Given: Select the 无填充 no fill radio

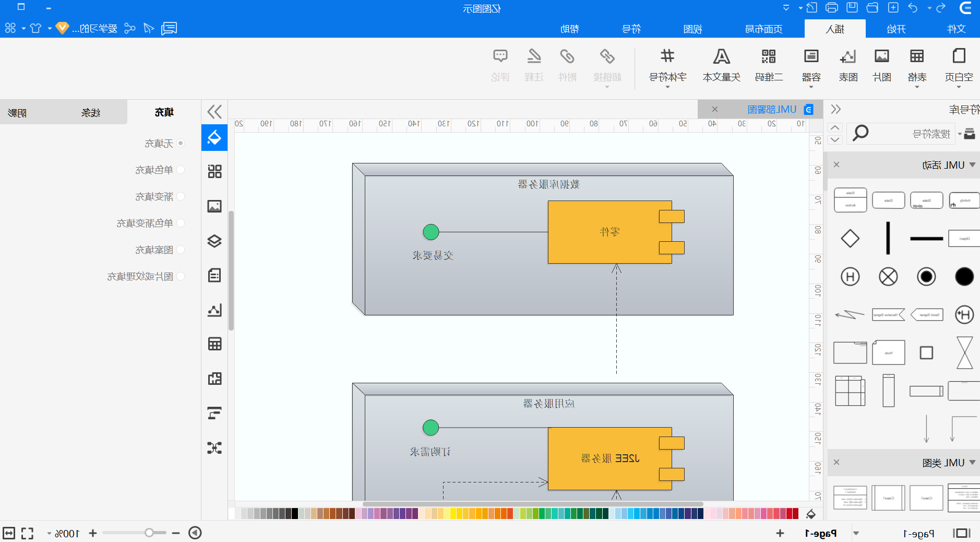Looking at the screenshot, I should pos(181,143).
